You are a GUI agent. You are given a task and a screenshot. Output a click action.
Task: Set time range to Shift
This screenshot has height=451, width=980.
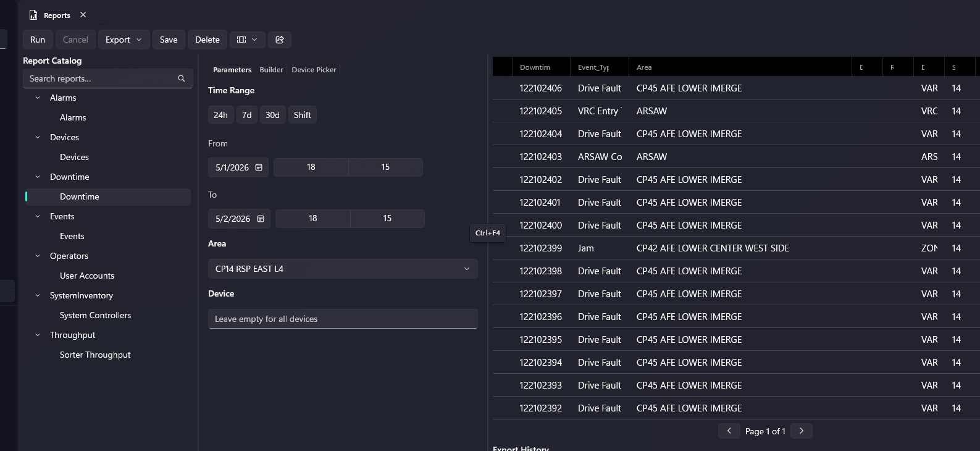[303, 115]
